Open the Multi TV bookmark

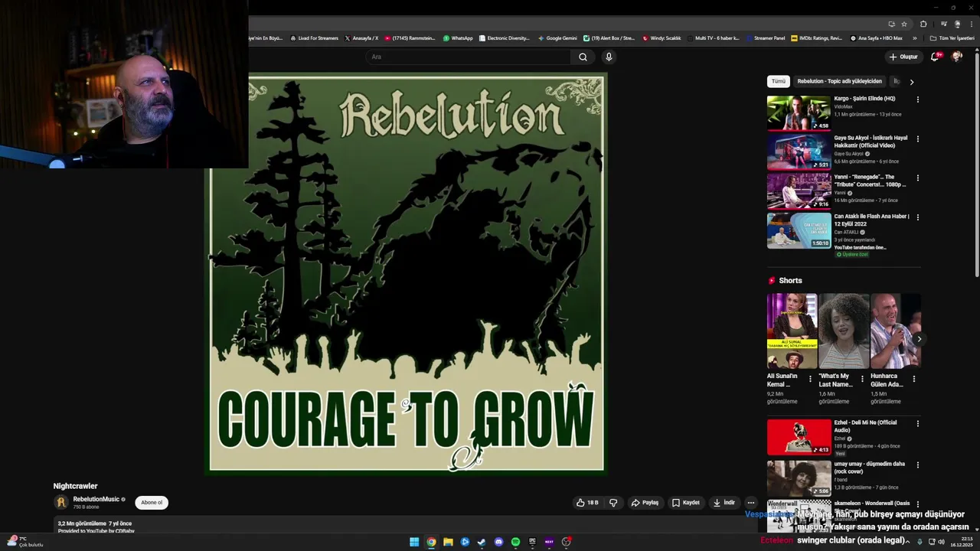714,38
